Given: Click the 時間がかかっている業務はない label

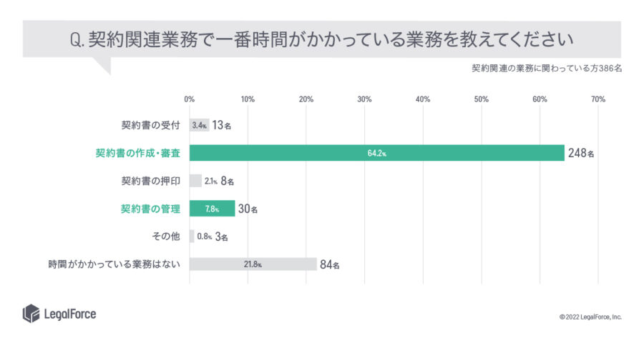Looking at the screenshot, I should click(114, 264).
